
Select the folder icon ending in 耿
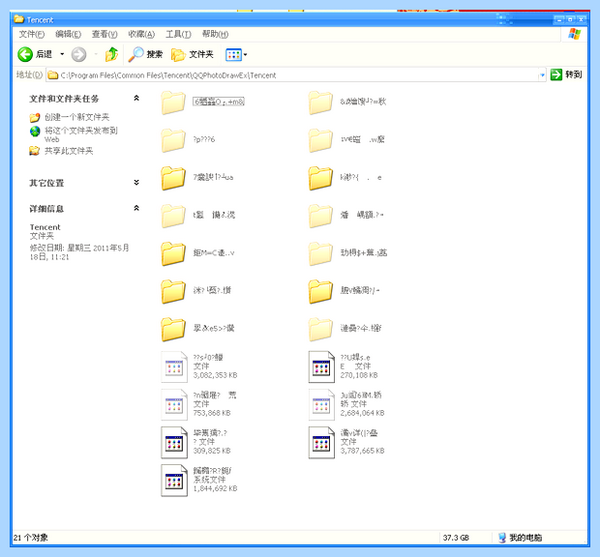pos(320,102)
